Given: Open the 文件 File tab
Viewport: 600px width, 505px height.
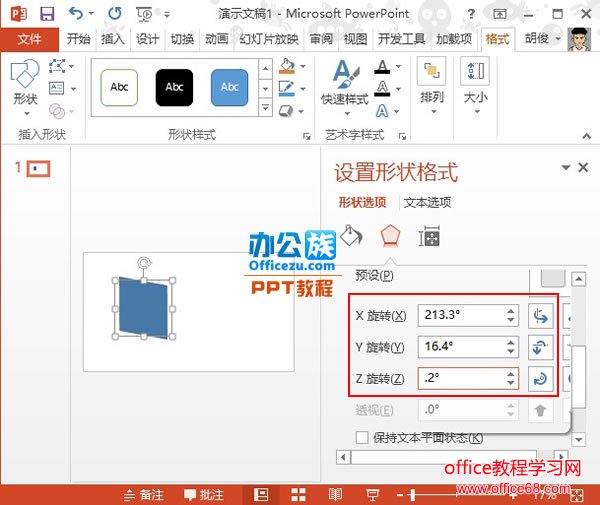Looking at the screenshot, I should point(29,39).
